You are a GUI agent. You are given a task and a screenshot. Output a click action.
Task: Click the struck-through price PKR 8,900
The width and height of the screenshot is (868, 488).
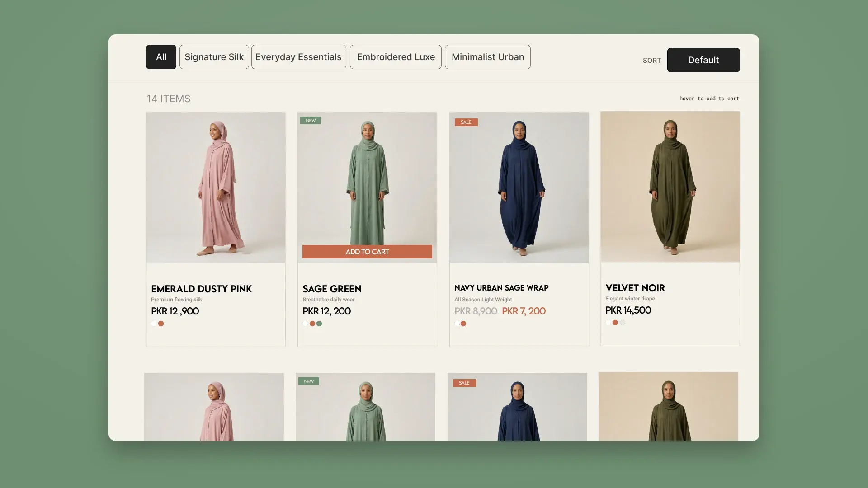(x=476, y=311)
